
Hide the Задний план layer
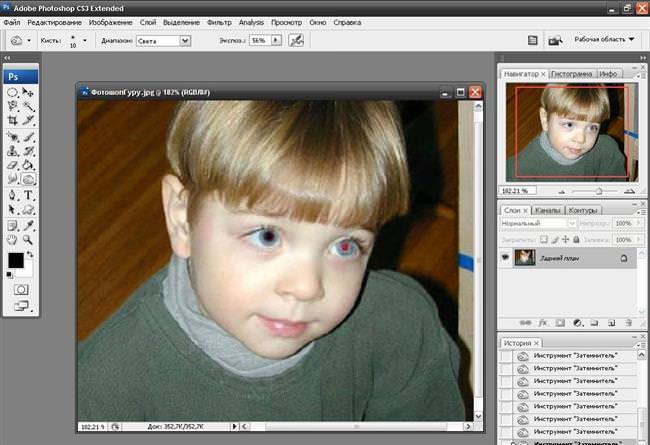tap(505, 258)
